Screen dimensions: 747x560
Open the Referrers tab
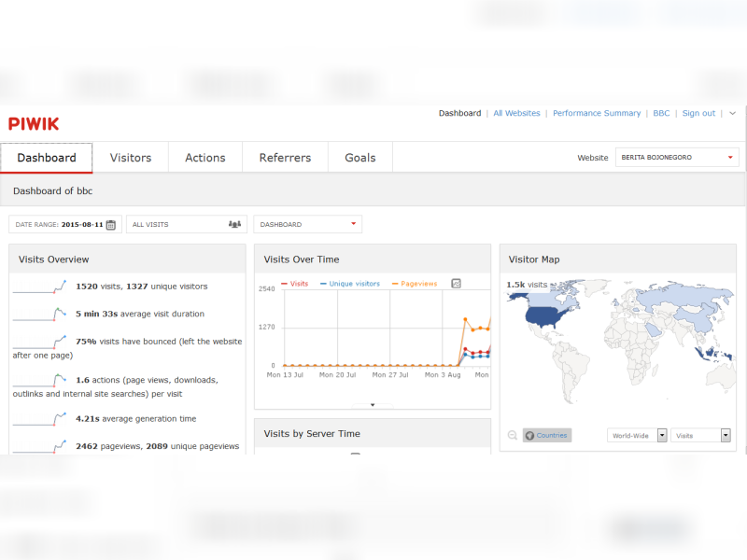(x=285, y=158)
